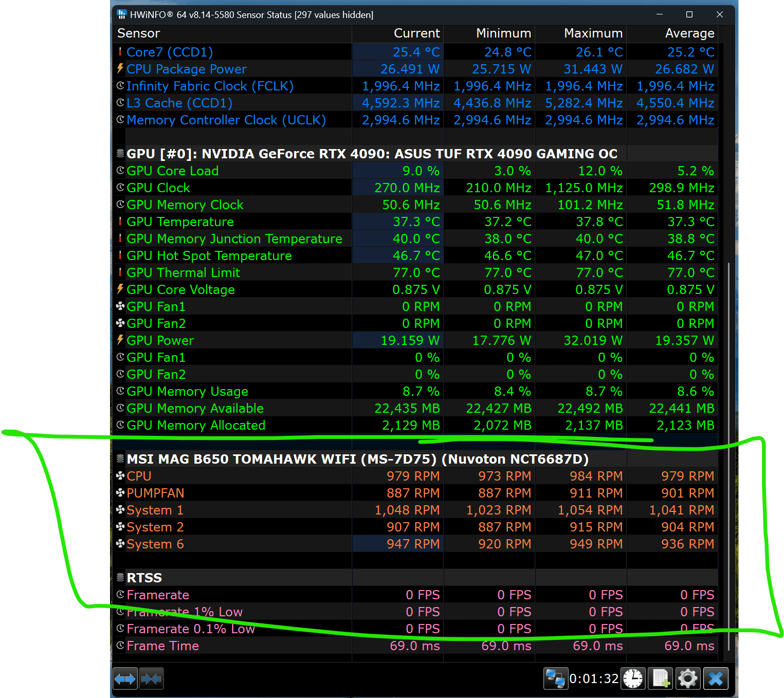Open sensor settings gear icon
This screenshot has height=698, width=784.
tap(688, 679)
